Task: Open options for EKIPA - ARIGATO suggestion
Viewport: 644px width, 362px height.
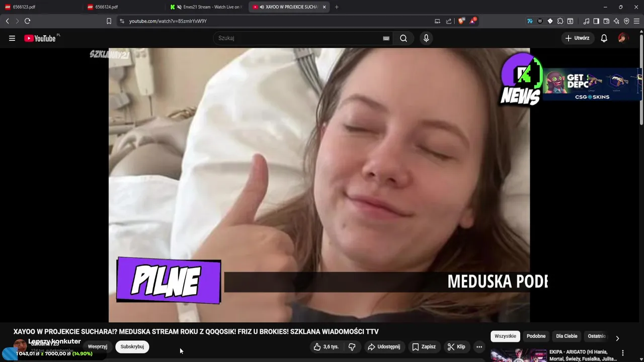Action: (x=623, y=353)
